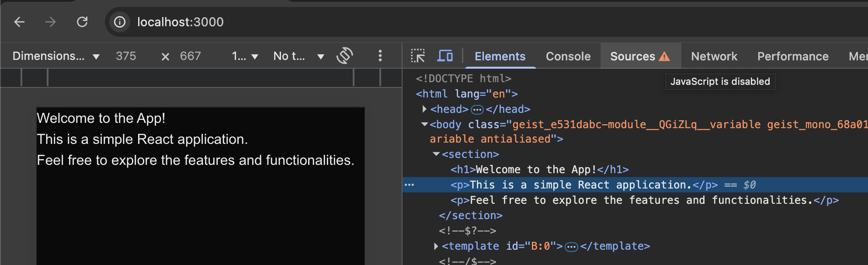Expand the template B:0 node

click(436, 246)
